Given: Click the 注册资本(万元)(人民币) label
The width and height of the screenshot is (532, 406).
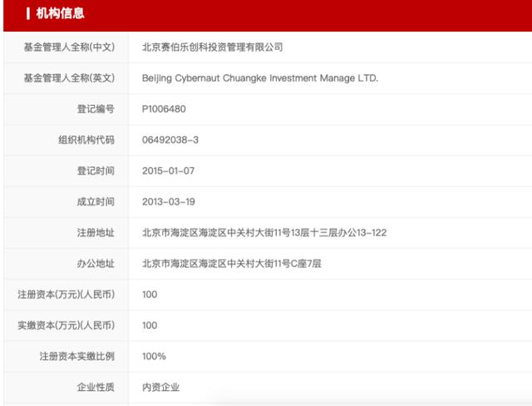Looking at the screenshot, I should tap(66, 295).
